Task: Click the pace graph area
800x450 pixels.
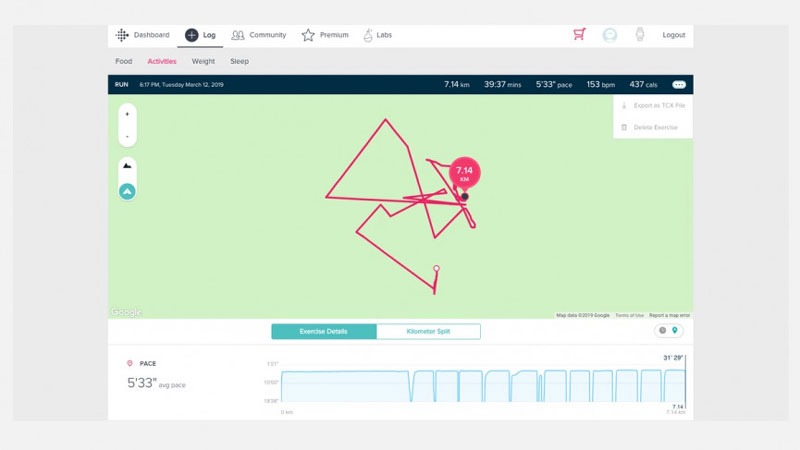Action: click(x=483, y=385)
